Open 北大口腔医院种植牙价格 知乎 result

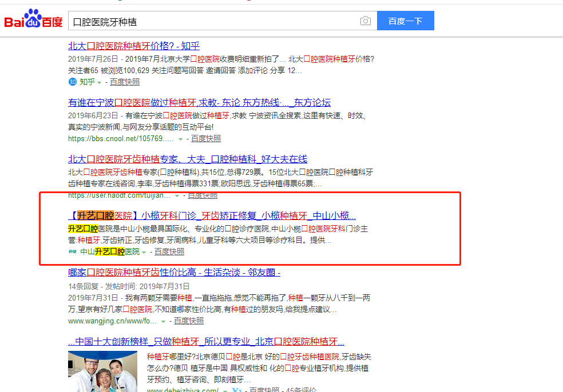[133, 46]
